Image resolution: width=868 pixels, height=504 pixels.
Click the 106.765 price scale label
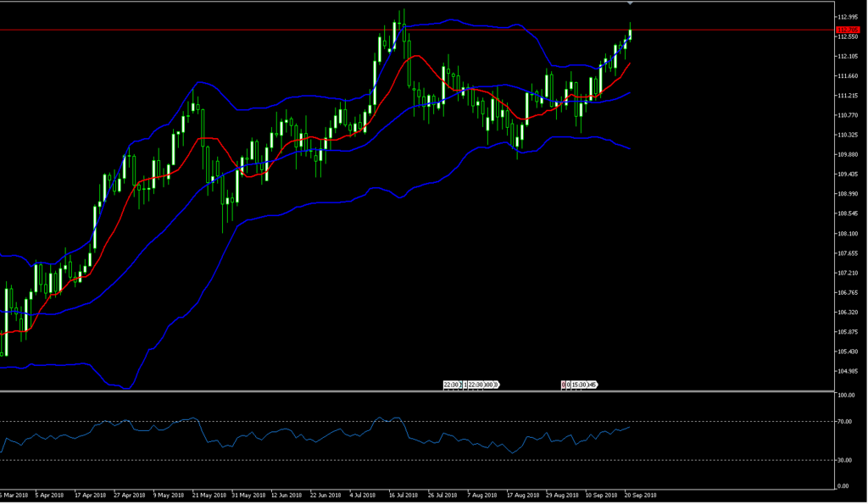point(848,293)
